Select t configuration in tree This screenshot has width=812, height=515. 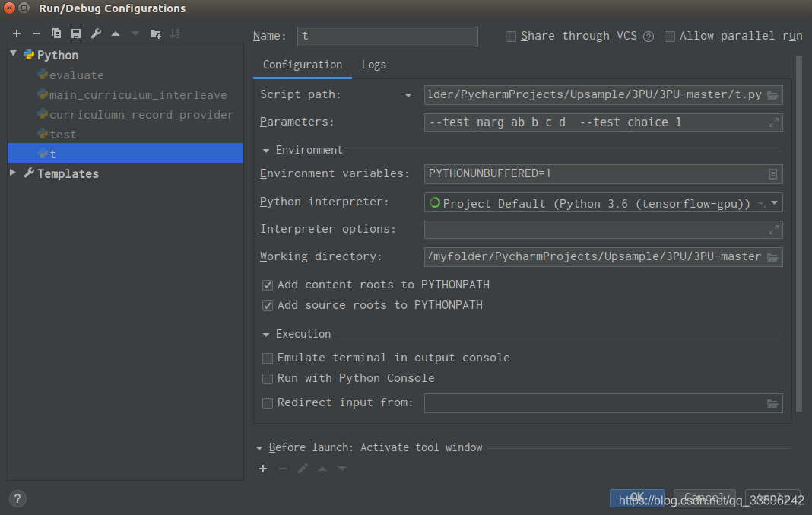125,154
